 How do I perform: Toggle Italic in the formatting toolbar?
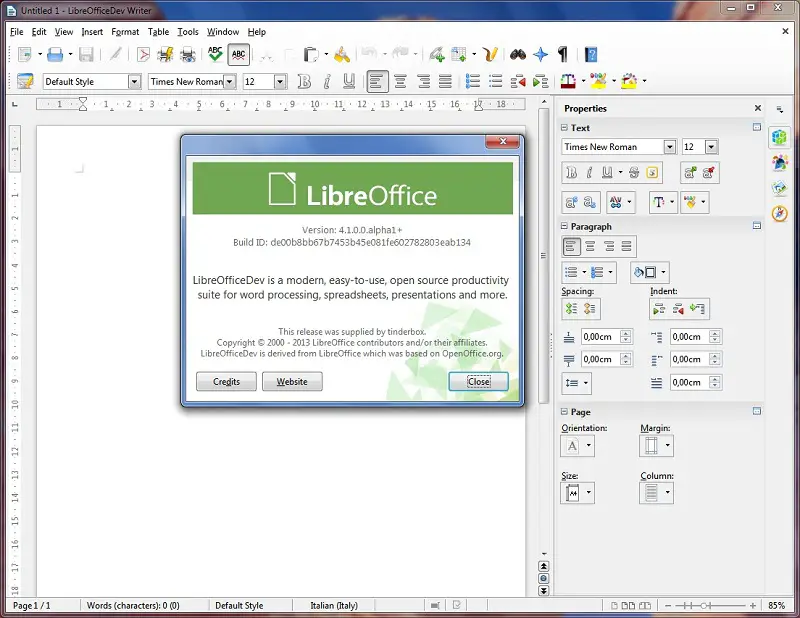pyautogui.click(x=327, y=81)
